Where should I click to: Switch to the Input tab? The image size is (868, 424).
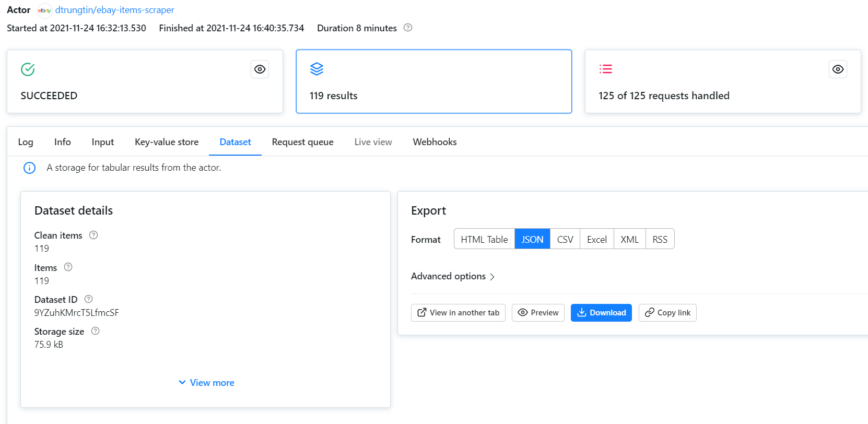tap(103, 142)
